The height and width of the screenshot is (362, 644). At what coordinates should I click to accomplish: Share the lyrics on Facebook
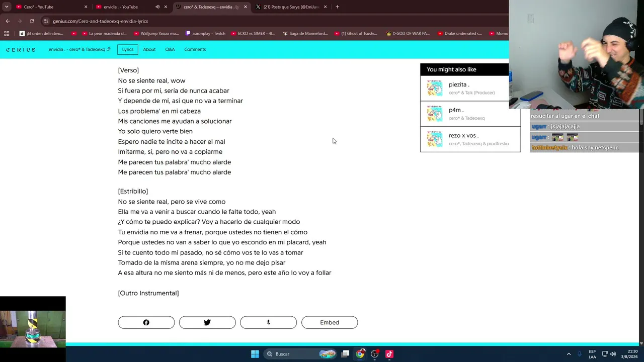[146, 322]
